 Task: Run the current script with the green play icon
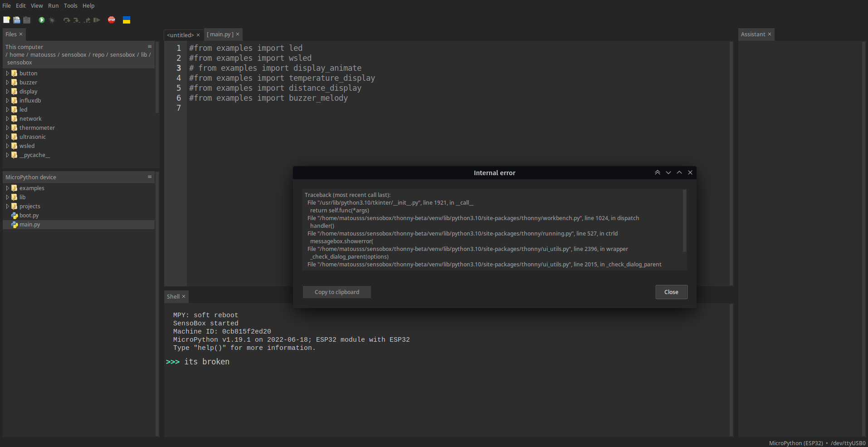point(41,20)
